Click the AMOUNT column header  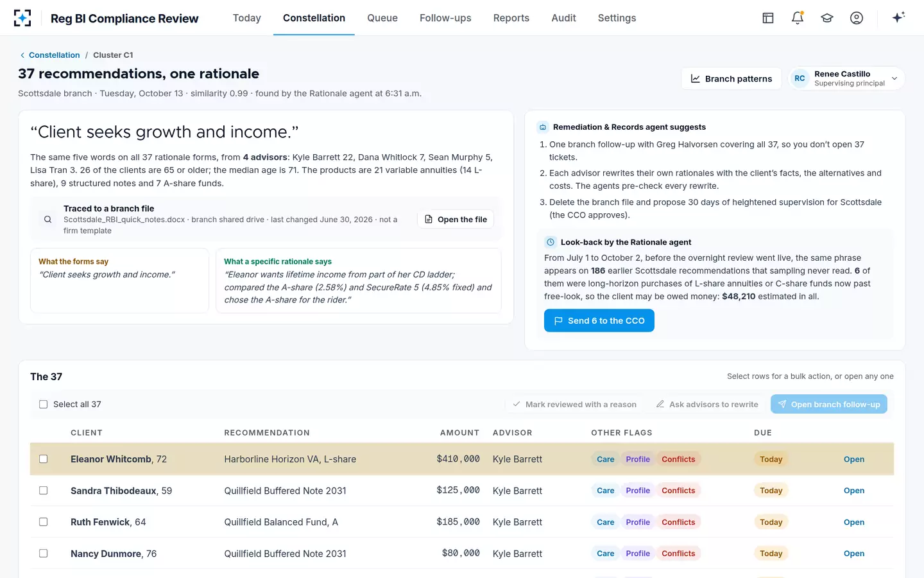click(459, 433)
